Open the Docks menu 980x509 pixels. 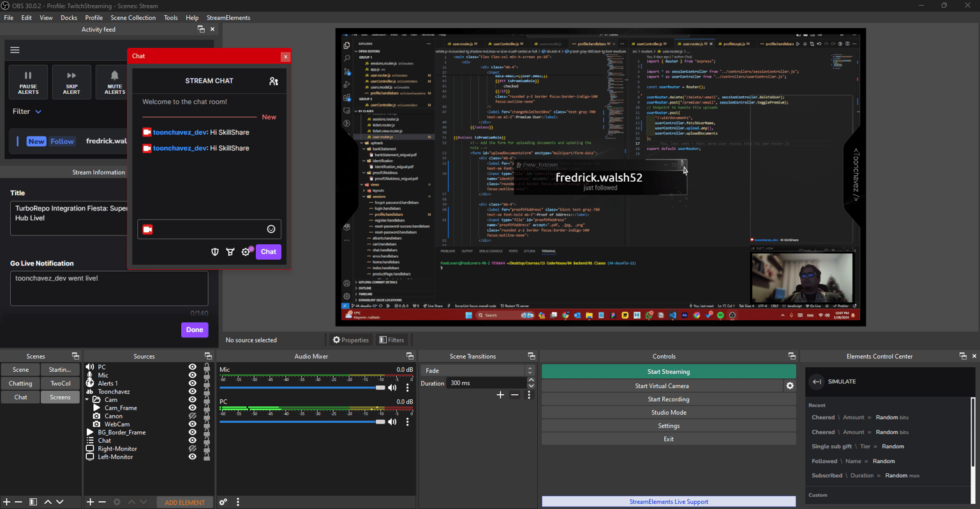69,18
